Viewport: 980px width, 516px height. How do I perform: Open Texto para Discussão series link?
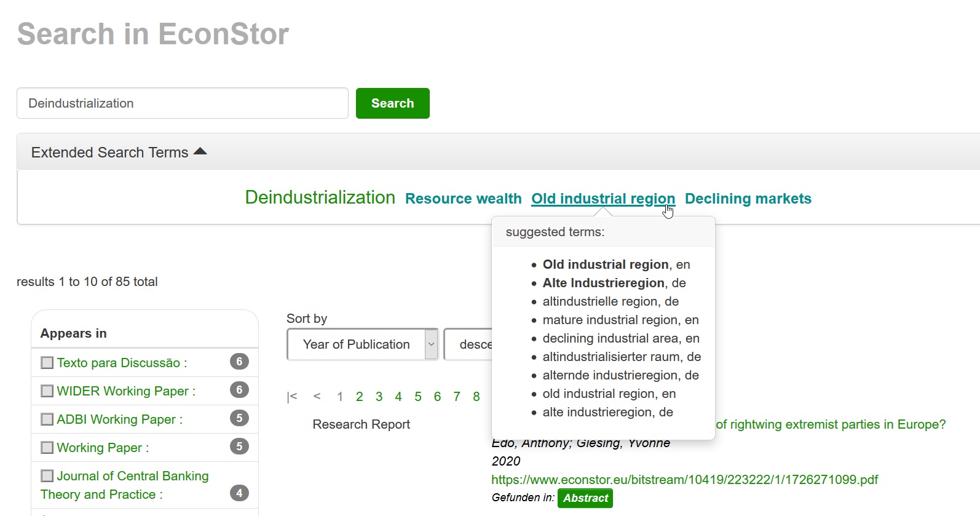click(x=122, y=363)
